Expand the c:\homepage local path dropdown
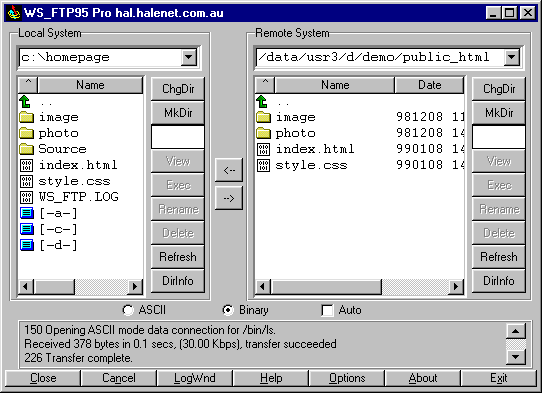This screenshot has width=542, height=393. pos(189,57)
